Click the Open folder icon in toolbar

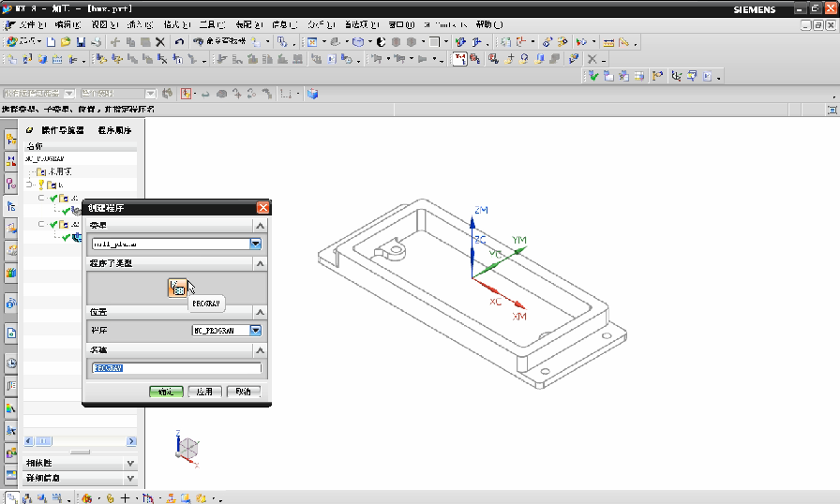(67, 42)
